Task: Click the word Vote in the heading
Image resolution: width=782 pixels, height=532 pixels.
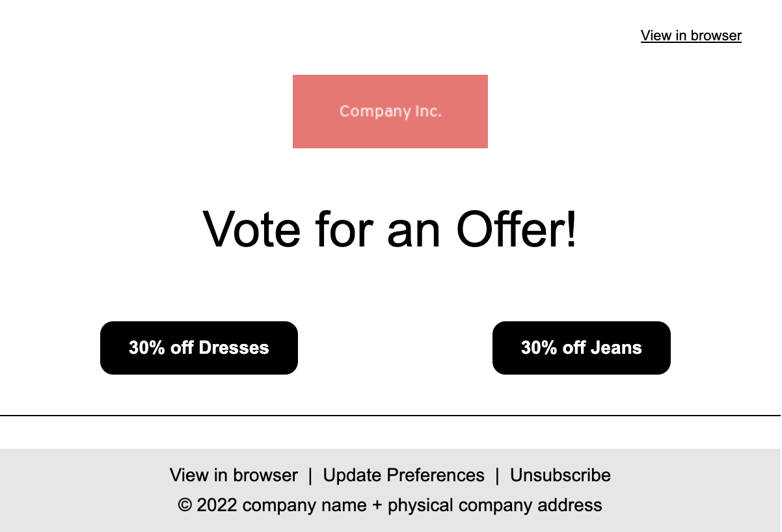Action: [x=252, y=229]
